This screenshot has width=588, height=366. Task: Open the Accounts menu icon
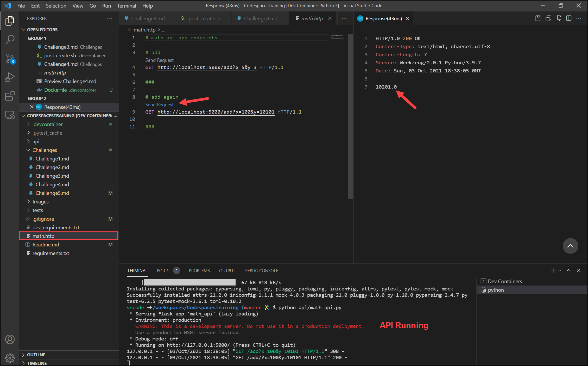point(10,339)
